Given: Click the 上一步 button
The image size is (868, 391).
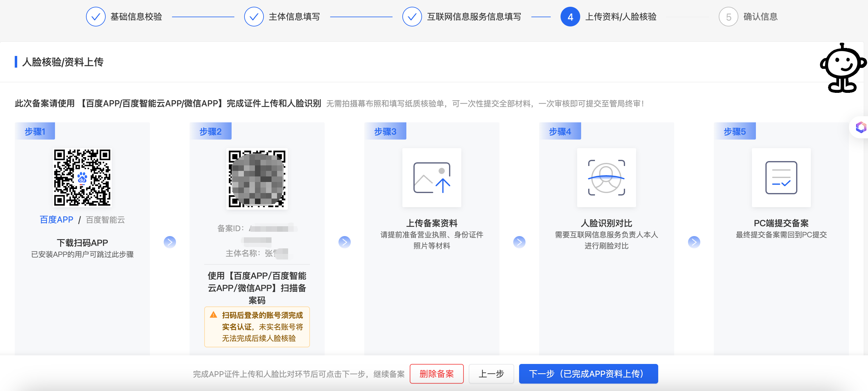Looking at the screenshot, I should [x=491, y=373].
